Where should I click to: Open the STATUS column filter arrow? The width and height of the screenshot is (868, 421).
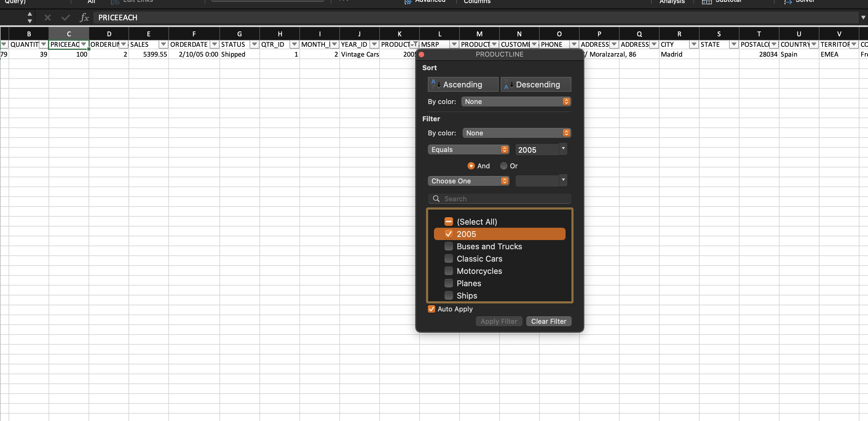(254, 44)
